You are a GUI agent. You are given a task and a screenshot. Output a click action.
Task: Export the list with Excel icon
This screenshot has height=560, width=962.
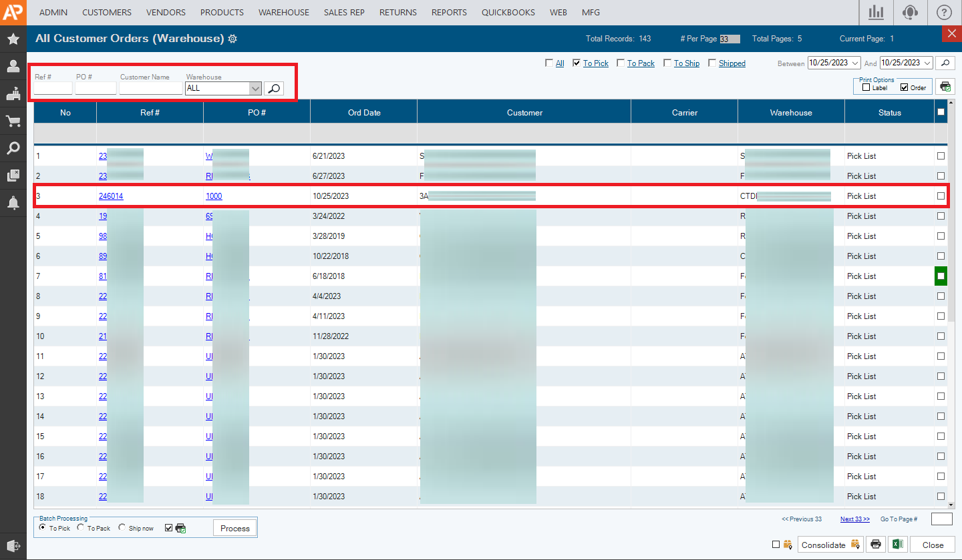coord(897,545)
